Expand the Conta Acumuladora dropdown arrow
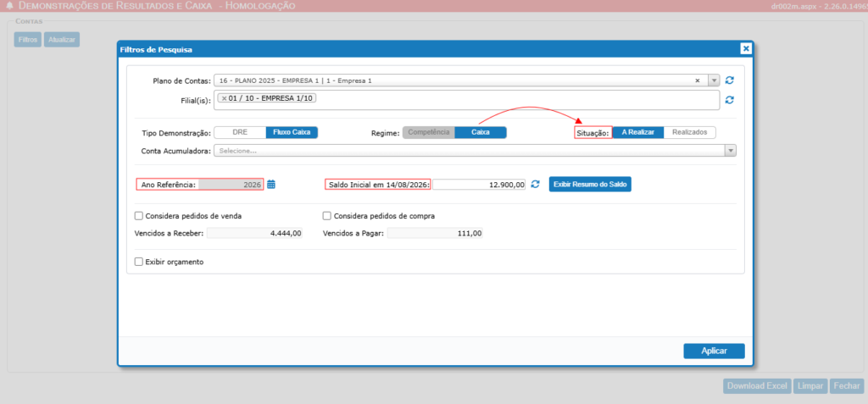 pyautogui.click(x=732, y=151)
